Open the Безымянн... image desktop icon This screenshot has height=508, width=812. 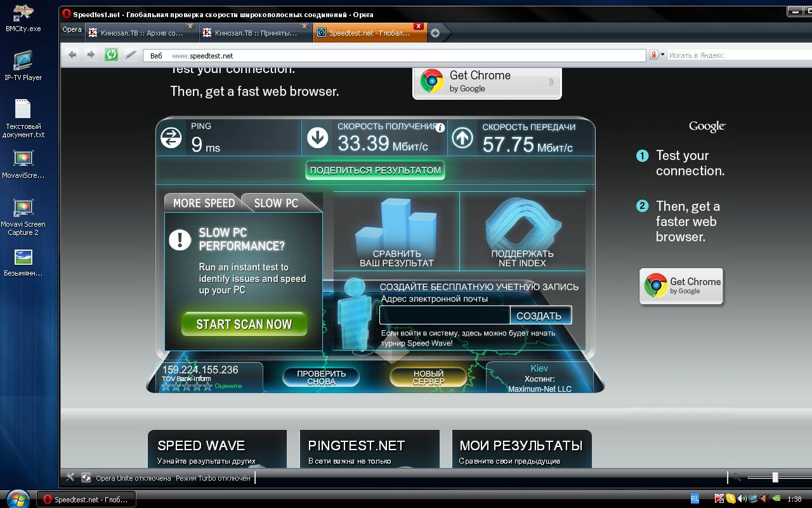click(x=23, y=263)
